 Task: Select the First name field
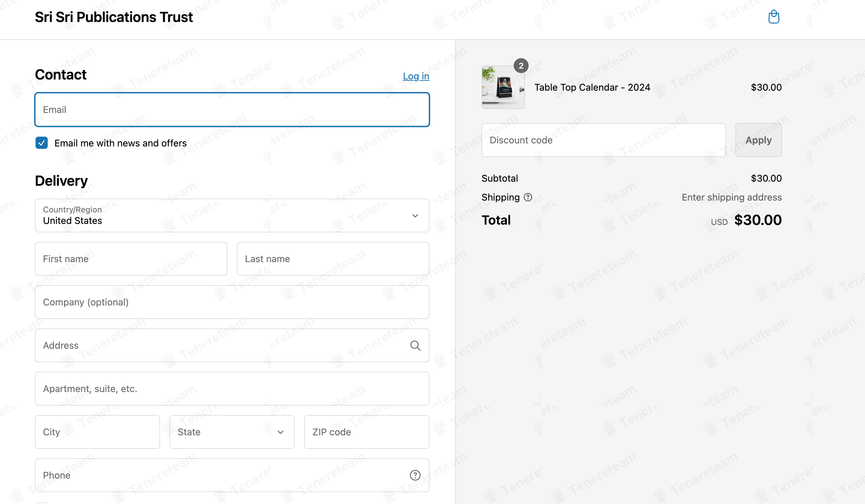(131, 259)
